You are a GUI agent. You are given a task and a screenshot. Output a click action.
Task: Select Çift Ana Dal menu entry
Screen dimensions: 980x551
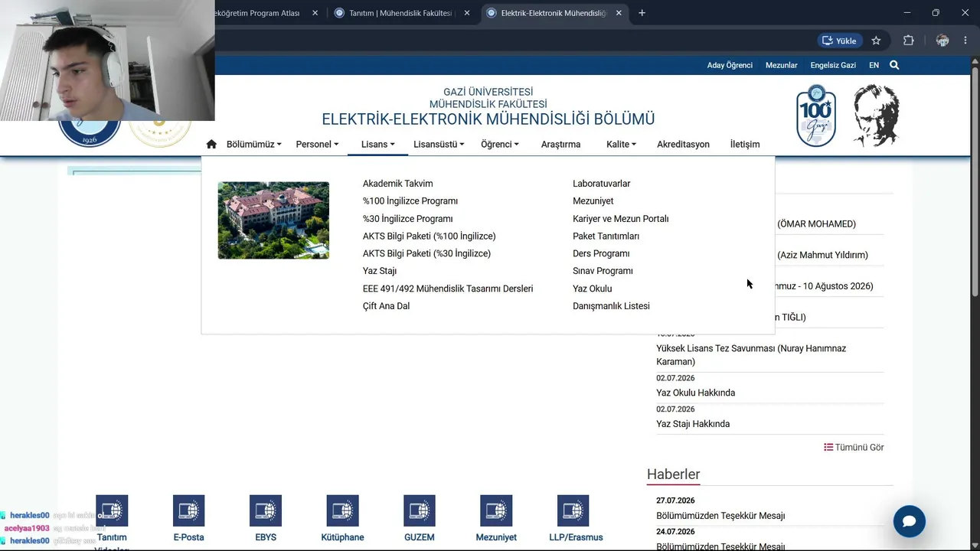(387, 306)
